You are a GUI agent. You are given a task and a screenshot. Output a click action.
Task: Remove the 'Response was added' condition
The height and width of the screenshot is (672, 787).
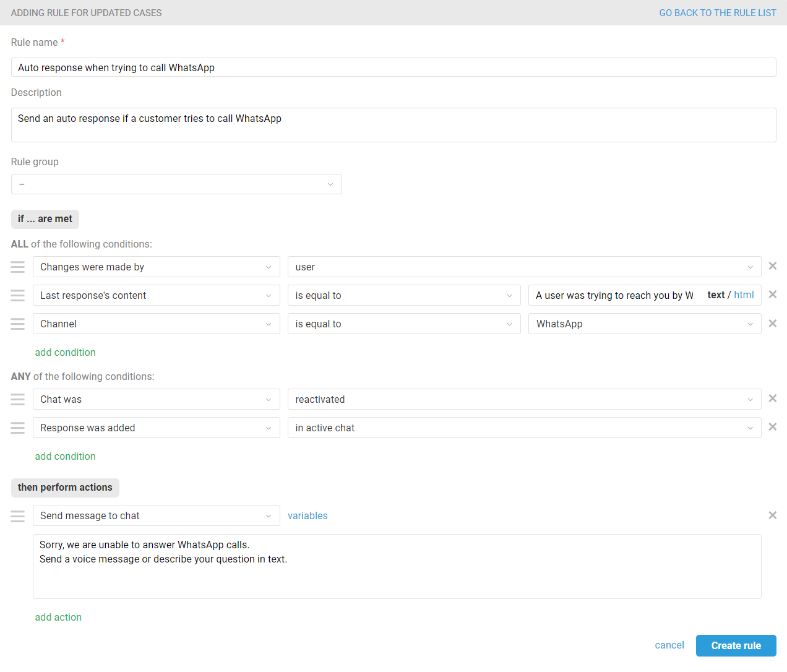click(x=772, y=427)
